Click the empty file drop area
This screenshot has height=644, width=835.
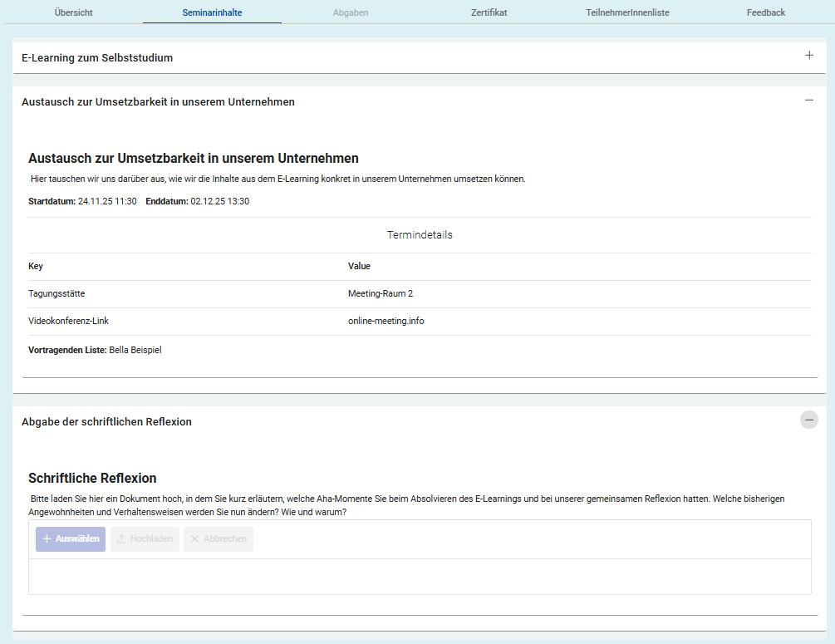[420, 577]
